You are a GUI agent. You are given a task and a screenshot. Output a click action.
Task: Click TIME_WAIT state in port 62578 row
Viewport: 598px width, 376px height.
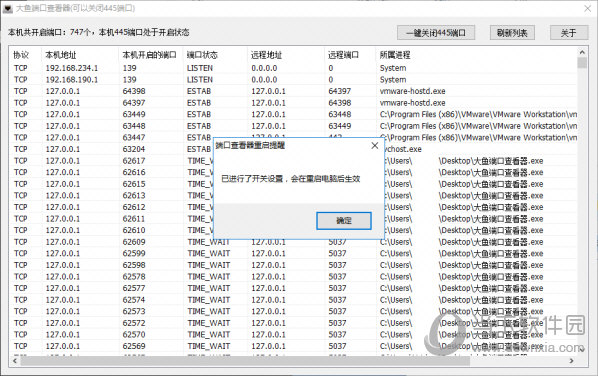(209, 277)
